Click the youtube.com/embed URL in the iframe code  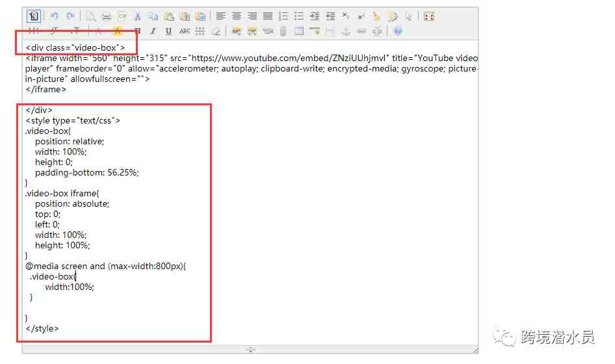coord(289,58)
